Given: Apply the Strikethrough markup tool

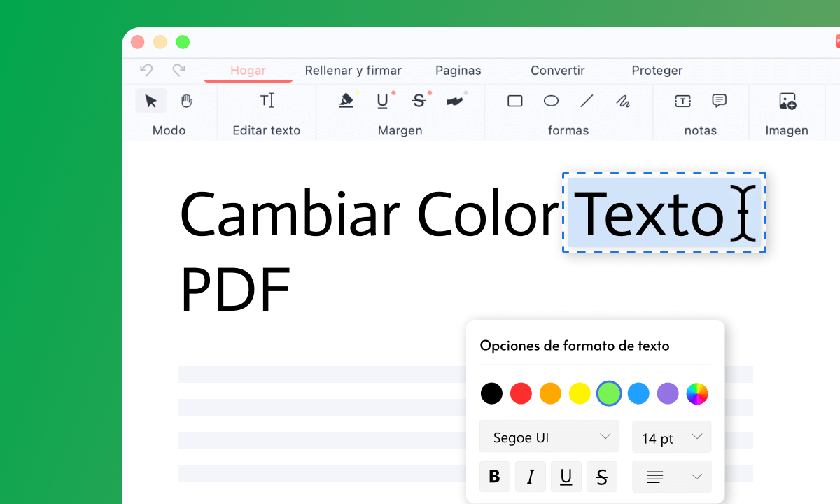Looking at the screenshot, I should point(419,101).
